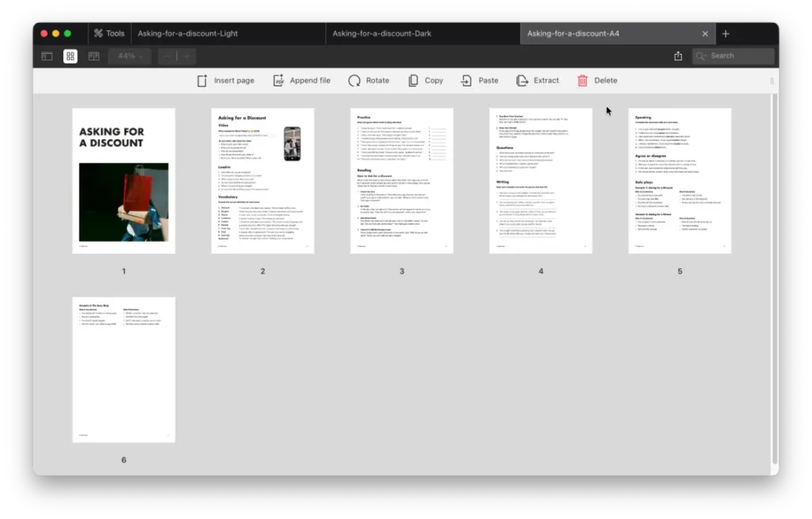The width and height of the screenshot is (812, 519).
Task: Decrease zoom with the minus stepper
Action: click(167, 56)
